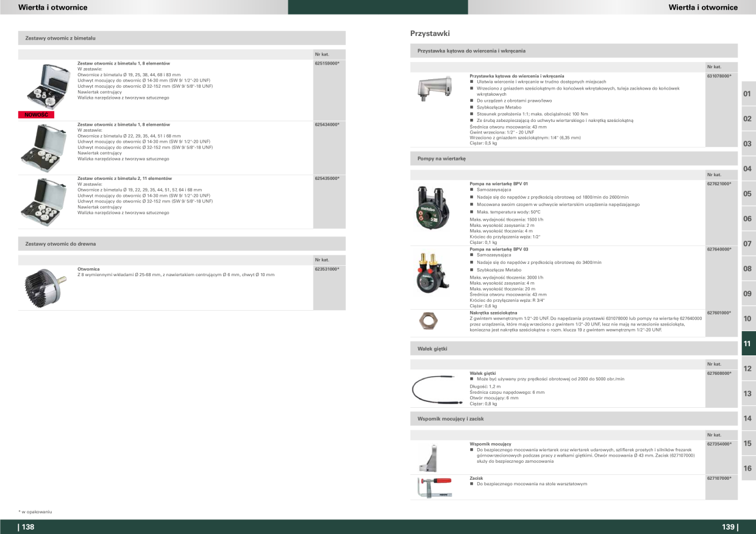Click the Zacisk clamp image
This screenshot has height=534, width=756.
pos(433,488)
